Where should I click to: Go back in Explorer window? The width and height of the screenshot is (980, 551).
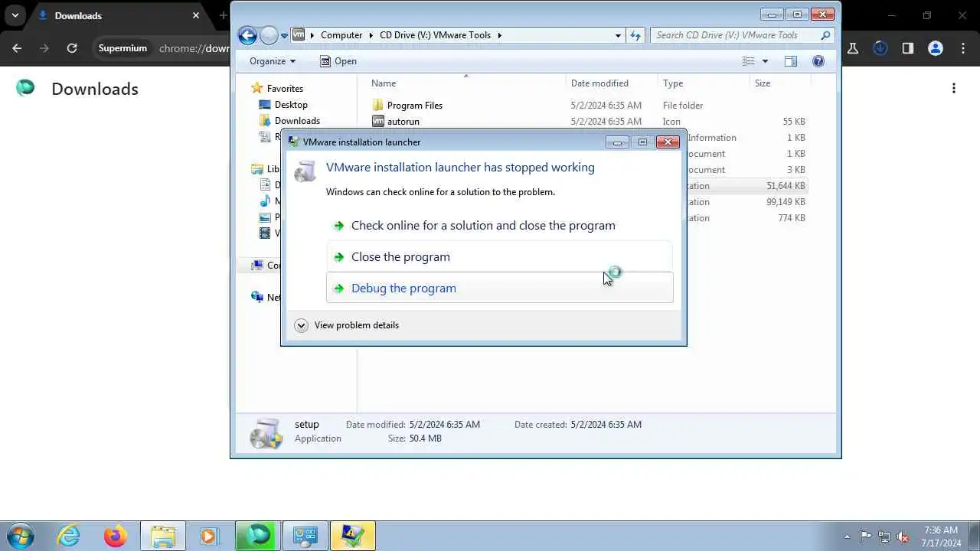(x=247, y=35)
